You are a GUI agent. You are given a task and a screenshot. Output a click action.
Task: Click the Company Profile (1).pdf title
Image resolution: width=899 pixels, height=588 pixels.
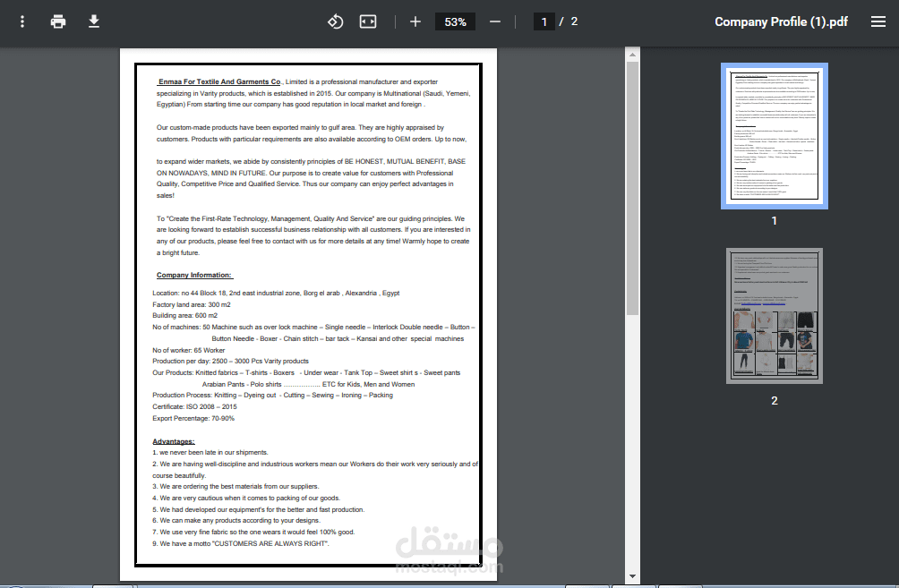pos(781,21)
